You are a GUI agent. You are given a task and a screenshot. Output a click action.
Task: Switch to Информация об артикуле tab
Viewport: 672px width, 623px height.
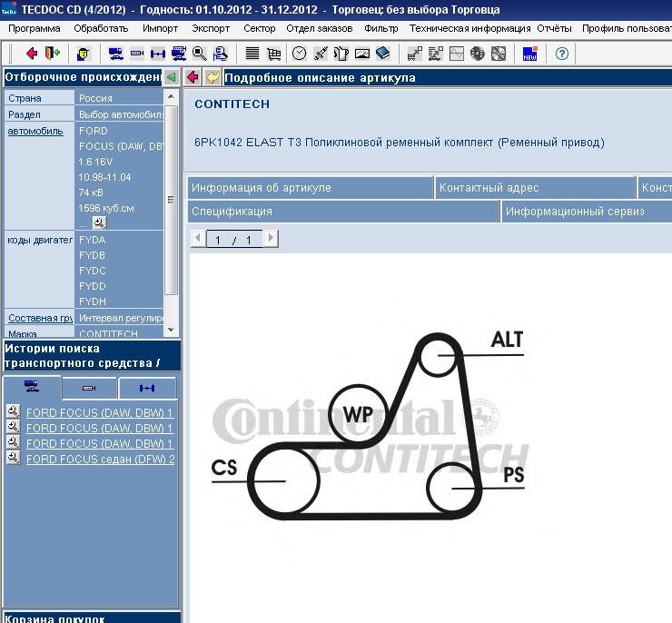point(311,188)
